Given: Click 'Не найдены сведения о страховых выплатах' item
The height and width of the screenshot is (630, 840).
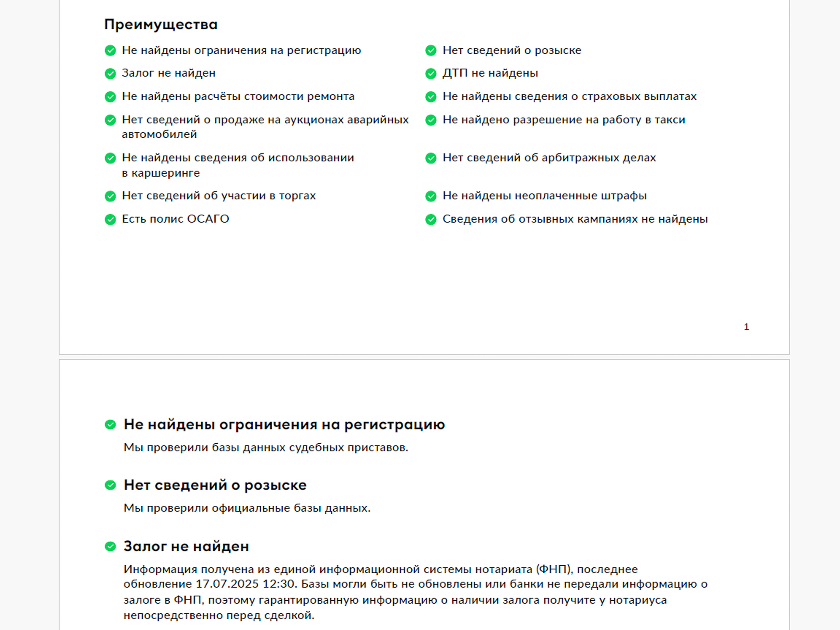Looking at the screenshot, I should click(x=569, y=96).
